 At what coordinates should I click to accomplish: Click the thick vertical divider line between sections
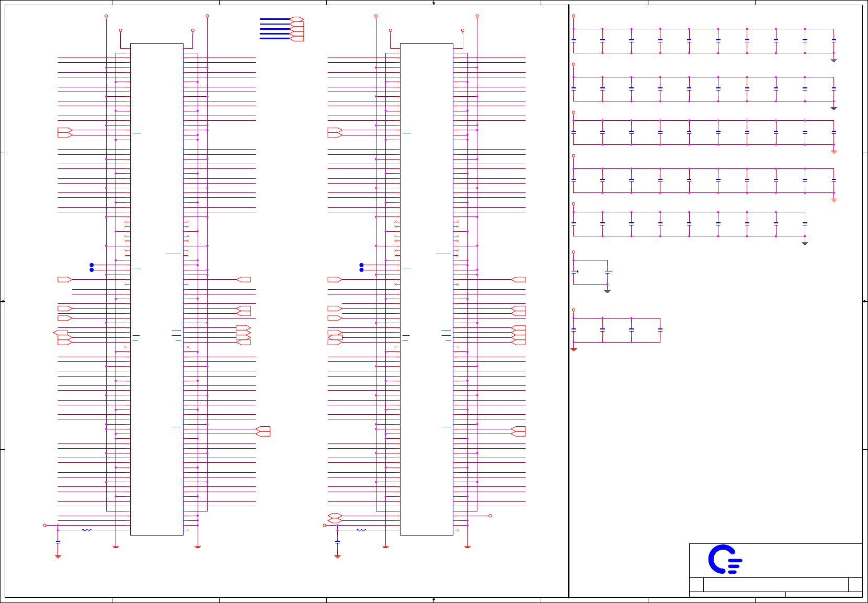(568, 301)
